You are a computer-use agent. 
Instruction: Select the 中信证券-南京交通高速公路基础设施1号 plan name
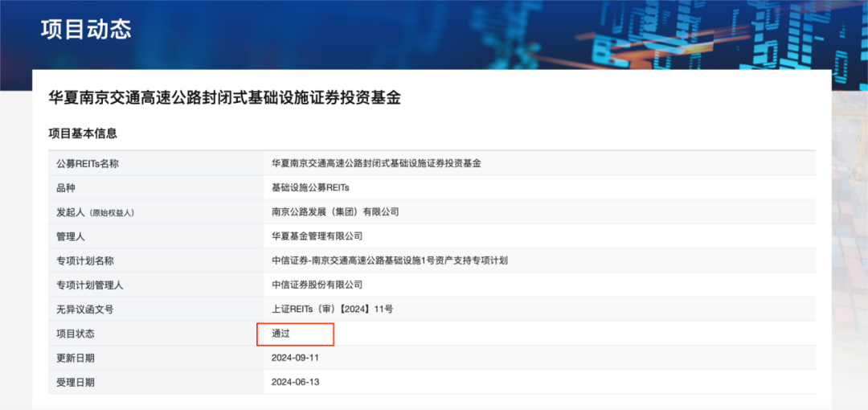(x=390, y=261)
